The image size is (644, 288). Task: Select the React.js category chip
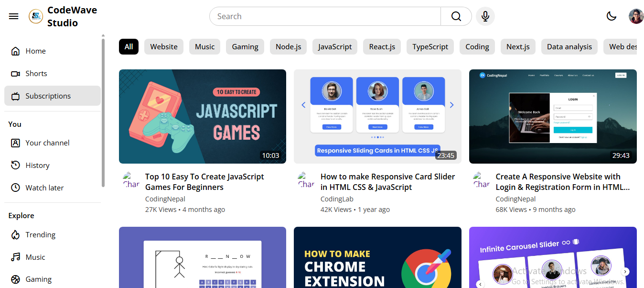point(382,47)
